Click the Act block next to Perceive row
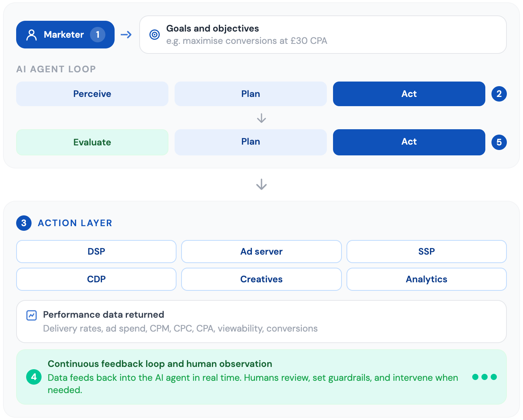This screenshot has width=523, height=420. tap(409, 94)
